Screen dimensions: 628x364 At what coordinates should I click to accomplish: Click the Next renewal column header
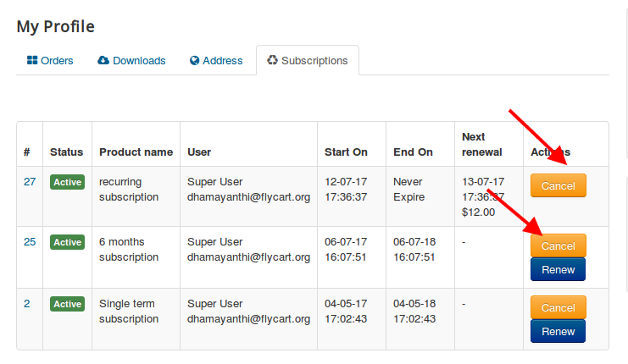click(482, 144)
